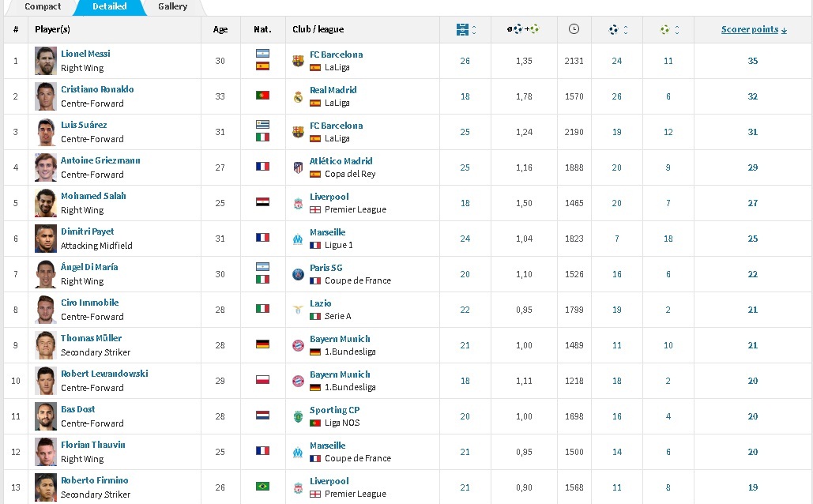Viewport: 813px width, 504px height.
Task: Click the Egypt flag in Salah's row
Action: pyautogui.click(x=262, y=203)
